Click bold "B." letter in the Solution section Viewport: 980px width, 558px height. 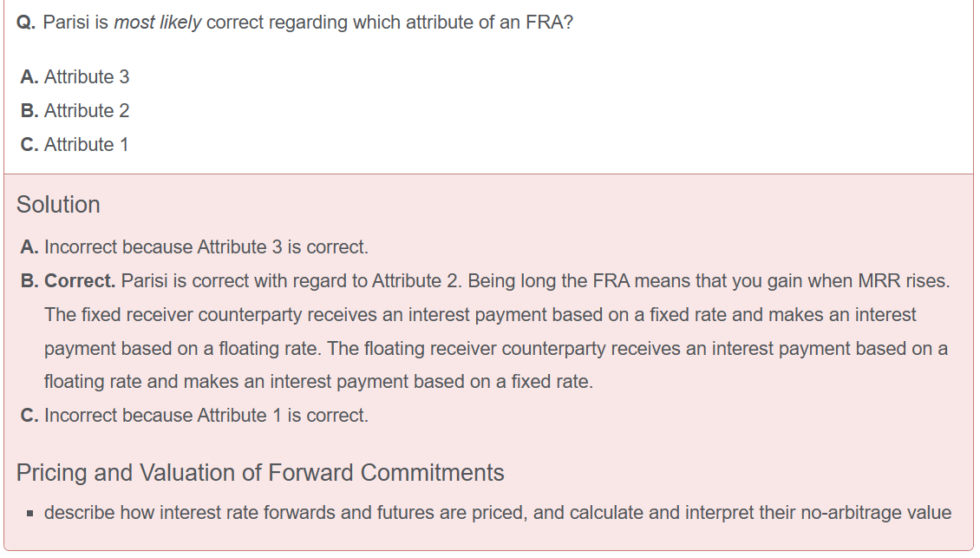(29, 281)
